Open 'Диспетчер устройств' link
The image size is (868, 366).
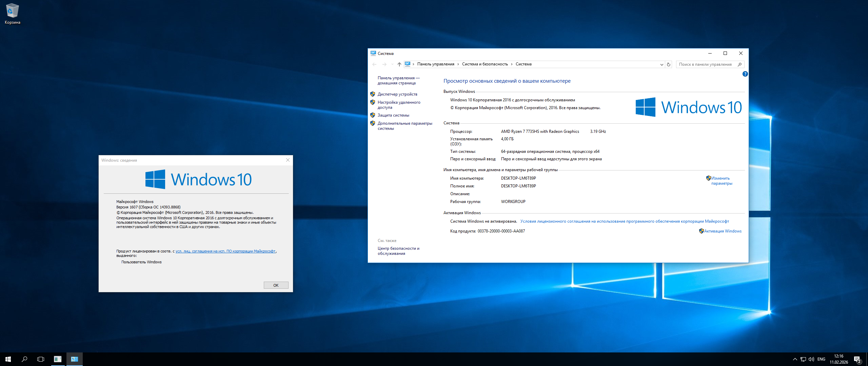[397, 94]
